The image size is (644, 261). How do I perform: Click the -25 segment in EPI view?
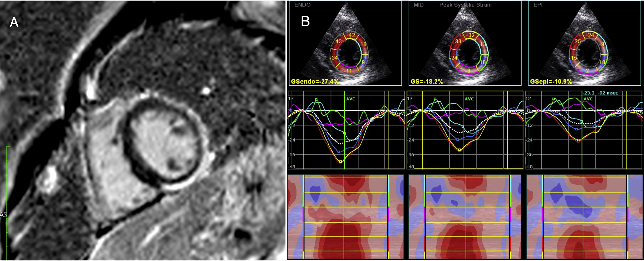pyautogui.click(x=578, y=41)
